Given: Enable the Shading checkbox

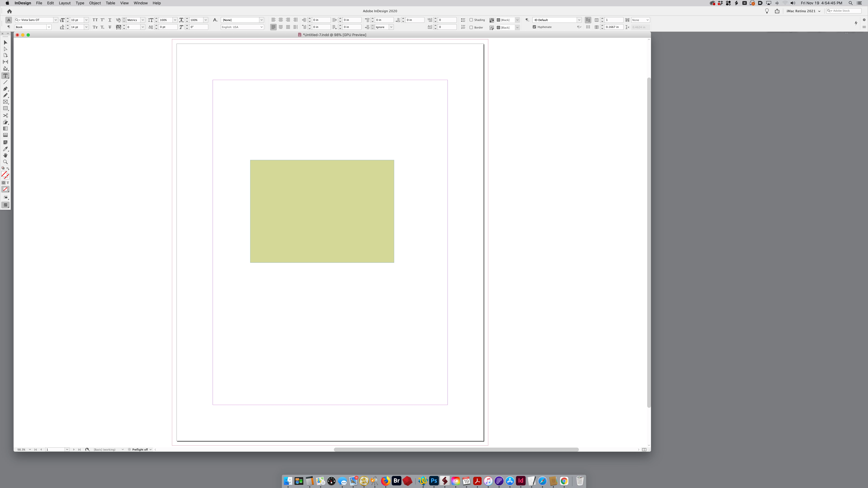Looking at the screenshot, I should pos(471,20).
